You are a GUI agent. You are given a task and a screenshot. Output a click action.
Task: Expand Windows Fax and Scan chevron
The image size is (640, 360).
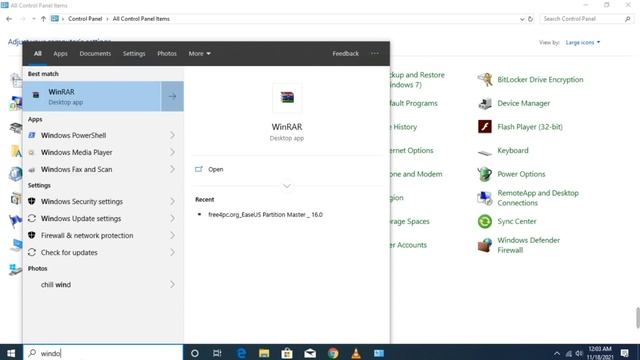pos(172,169)
